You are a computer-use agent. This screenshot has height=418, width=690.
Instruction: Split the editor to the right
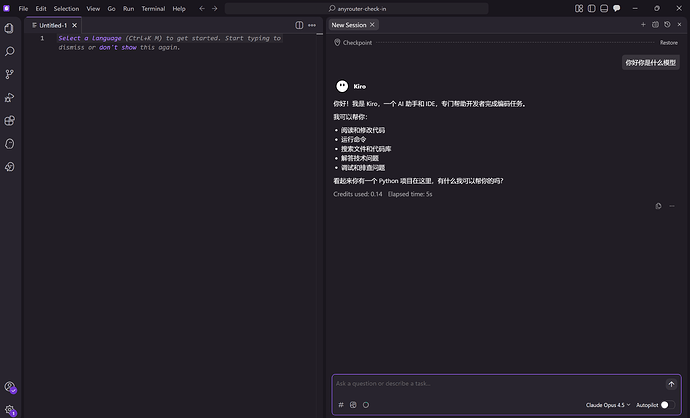coord(299,25)
